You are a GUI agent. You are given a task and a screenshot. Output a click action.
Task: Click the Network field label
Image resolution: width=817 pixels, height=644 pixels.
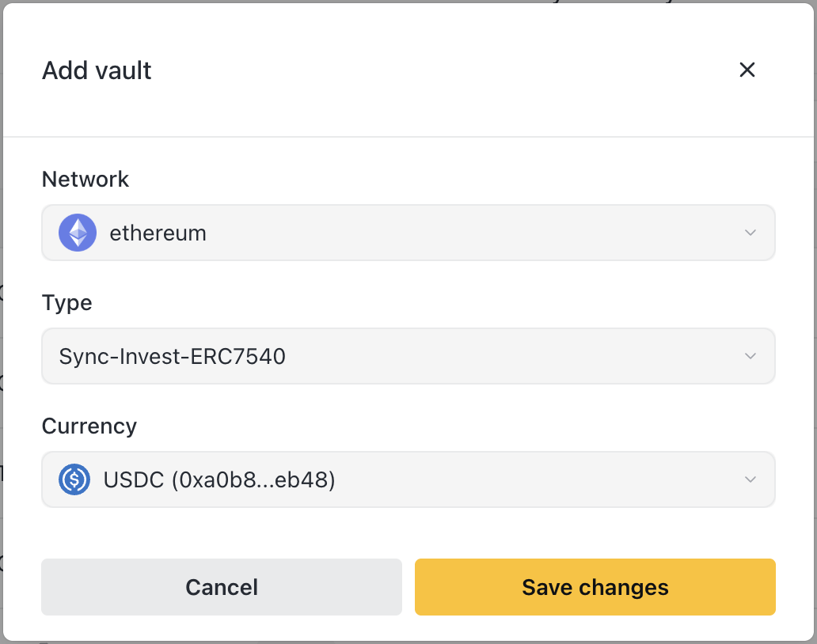85,180
